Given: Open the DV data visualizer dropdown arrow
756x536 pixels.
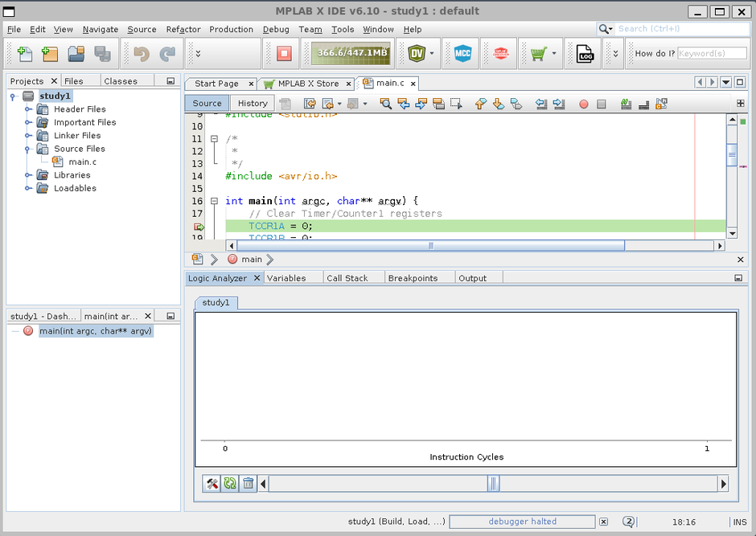Looking at the screenshot, I should 432,54.
